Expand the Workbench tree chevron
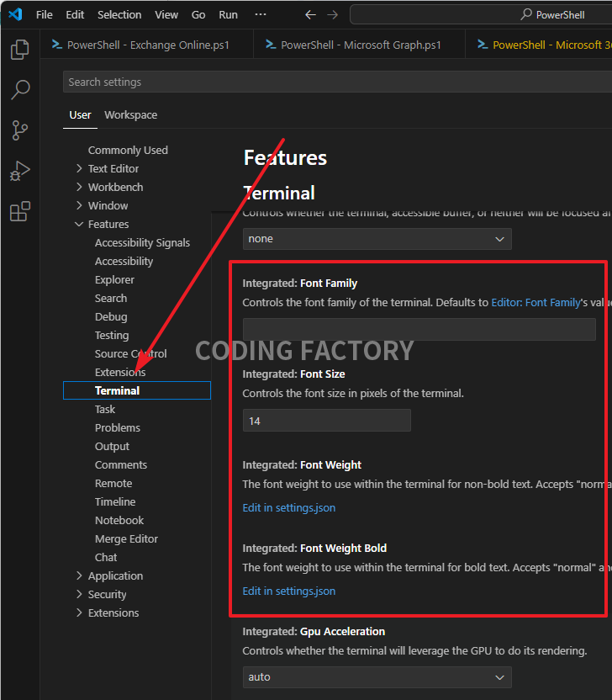The height and width of the screenshot is (700, 612). [x=79, y=187]
